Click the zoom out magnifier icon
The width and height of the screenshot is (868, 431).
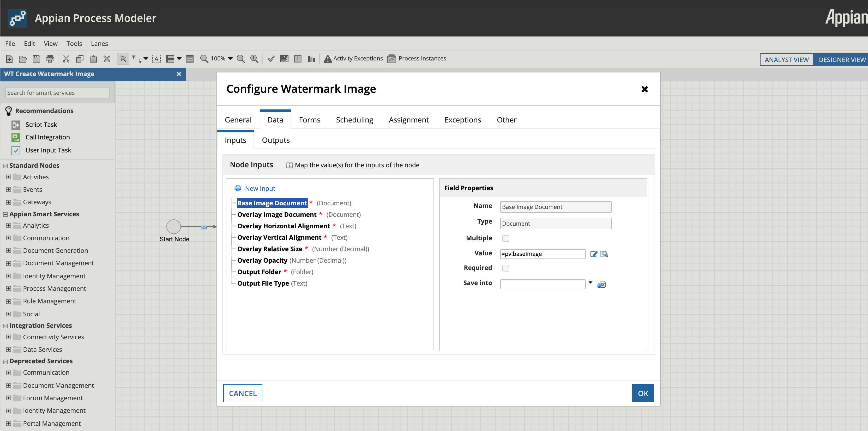pyautogui.click(x=240, y=59)
